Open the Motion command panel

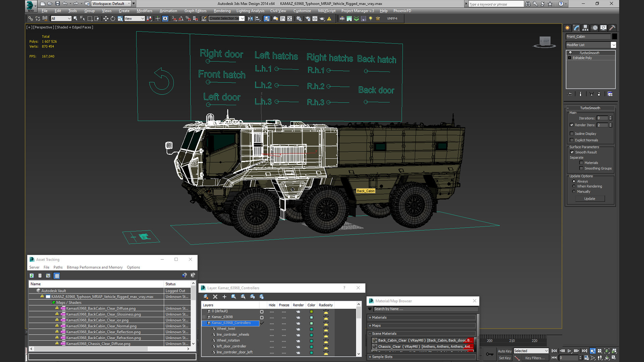595,28
